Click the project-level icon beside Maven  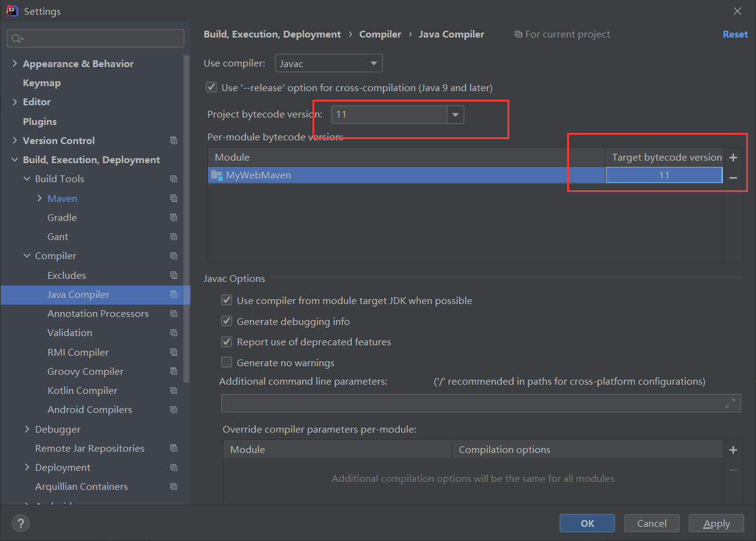[173, 198]
